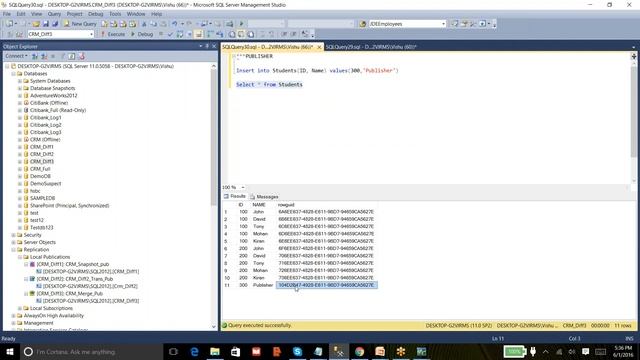The height and width of the screenshot is (360, 640).
Task: Toggle Results to Grid icon
Action: (x=241, y=34)
